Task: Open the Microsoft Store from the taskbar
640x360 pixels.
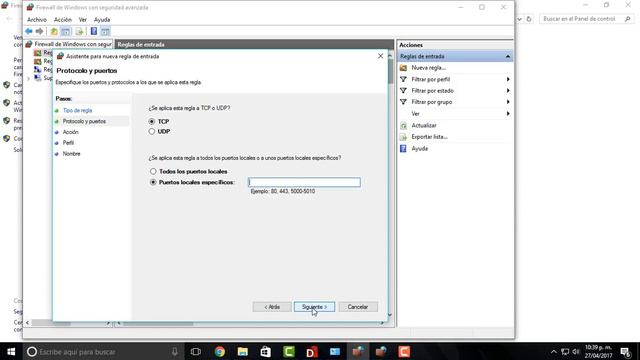Action: pos(265,351)
